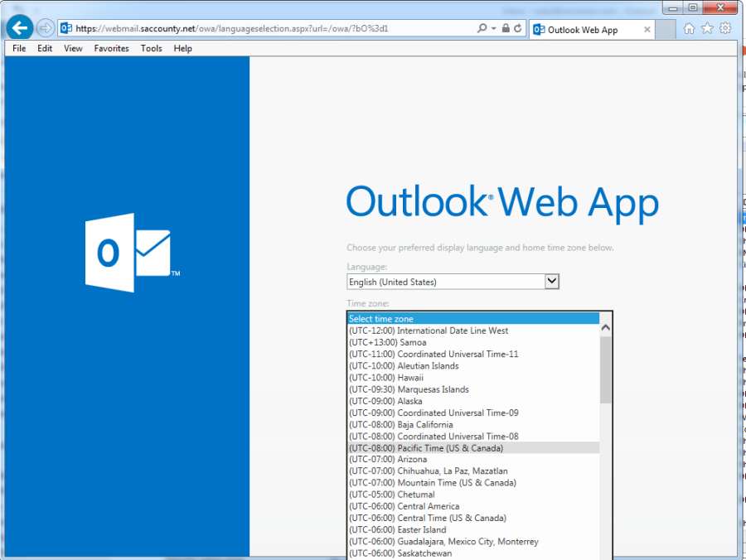The width and height of the screenshot is (746, 560).
Task: Click the Outlook favicon in the address bar
Action: point(66,28)
